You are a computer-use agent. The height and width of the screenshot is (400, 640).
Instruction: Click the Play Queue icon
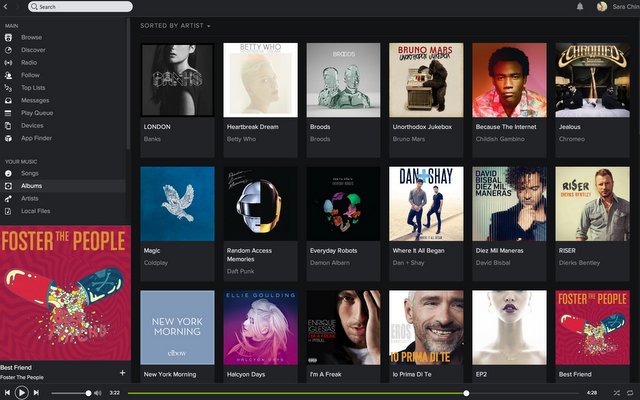pyautogui.click(x=8, y=113)
